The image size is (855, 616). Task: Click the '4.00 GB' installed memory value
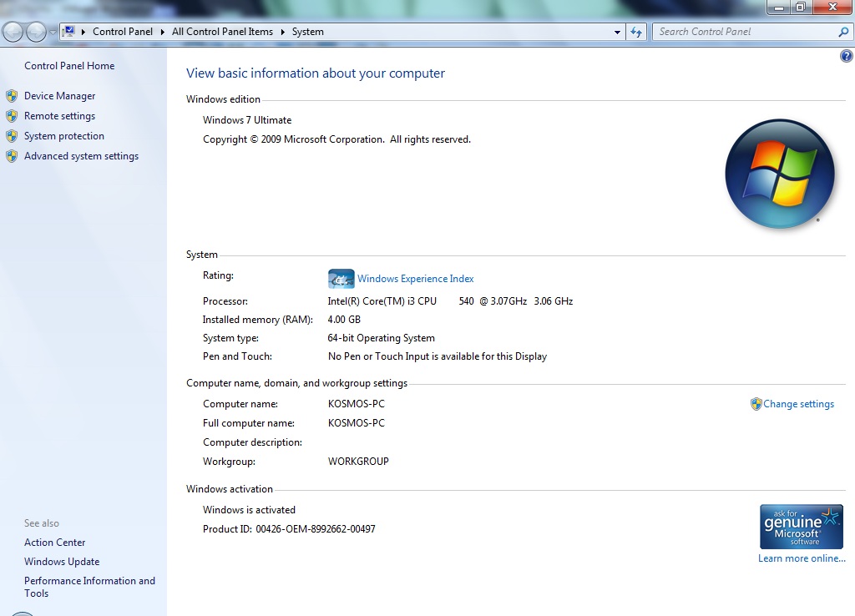coord(344,320)
